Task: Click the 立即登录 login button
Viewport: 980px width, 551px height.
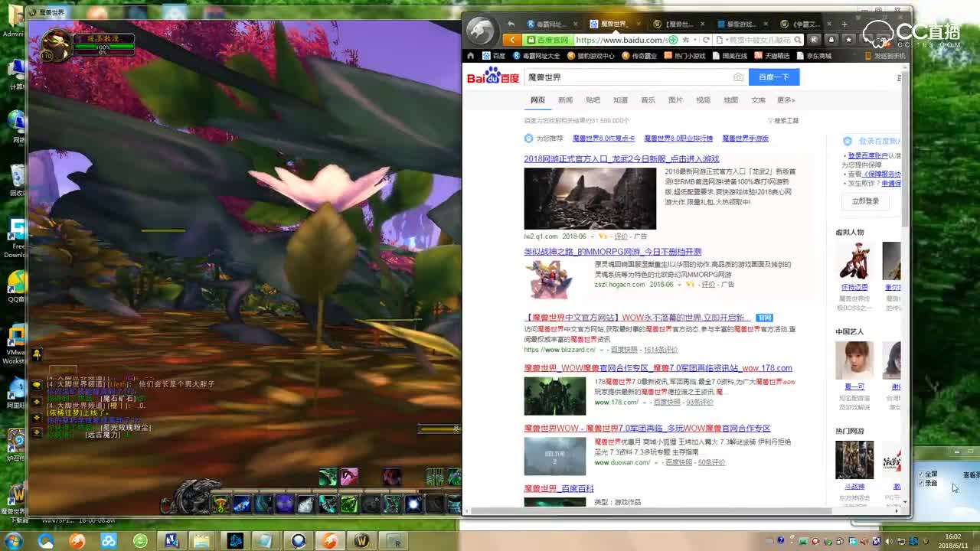Action: click(x=865, y=201)
